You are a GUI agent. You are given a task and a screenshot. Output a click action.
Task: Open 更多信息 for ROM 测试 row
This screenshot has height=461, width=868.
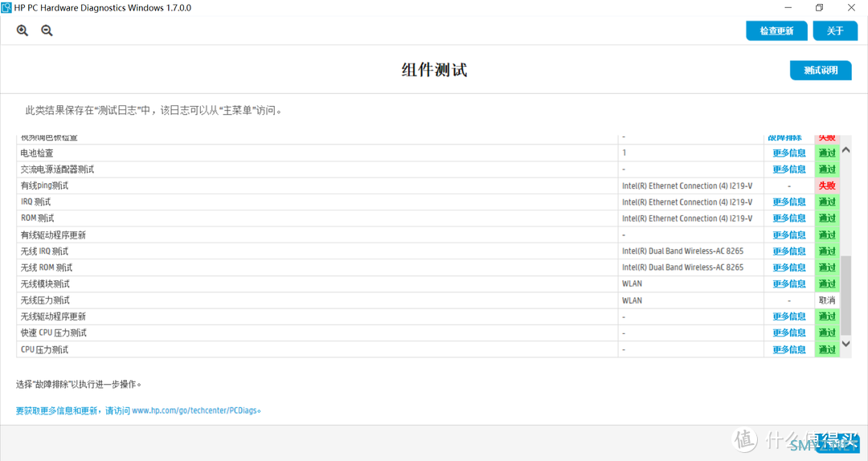pyautogui.click(x=789, y=218)
